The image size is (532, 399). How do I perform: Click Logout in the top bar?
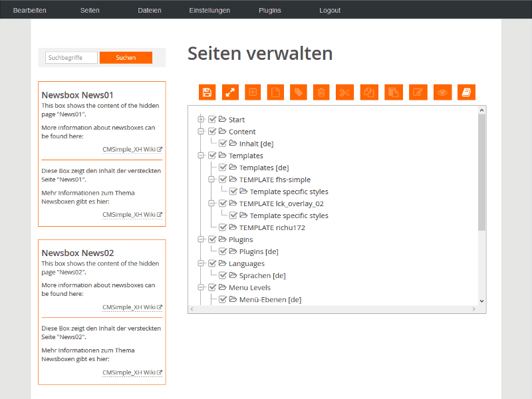point(330,11)
